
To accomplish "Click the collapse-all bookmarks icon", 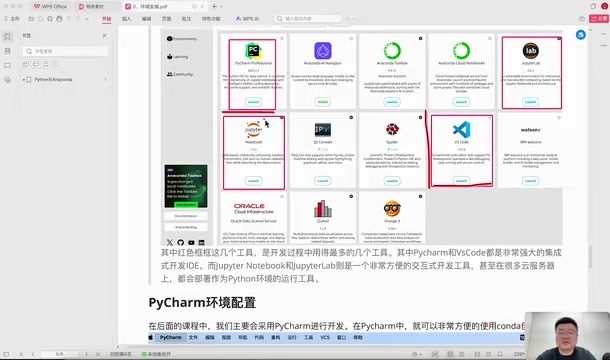I will click(36, 64).
